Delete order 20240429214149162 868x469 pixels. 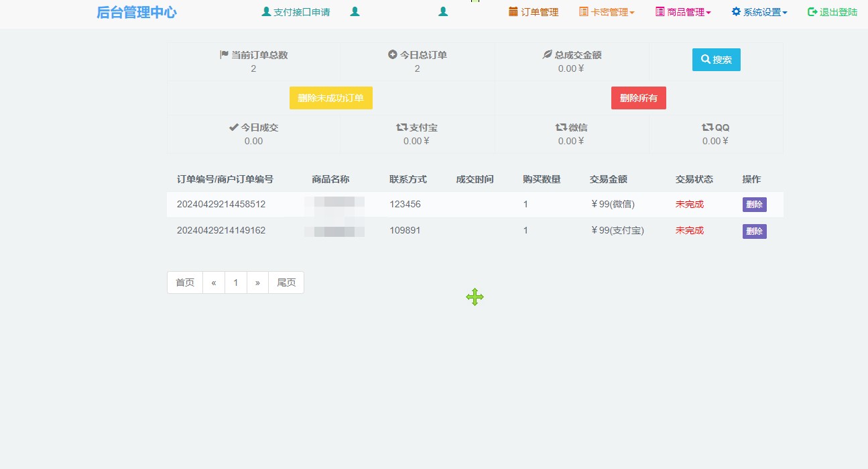coord(754,231)
